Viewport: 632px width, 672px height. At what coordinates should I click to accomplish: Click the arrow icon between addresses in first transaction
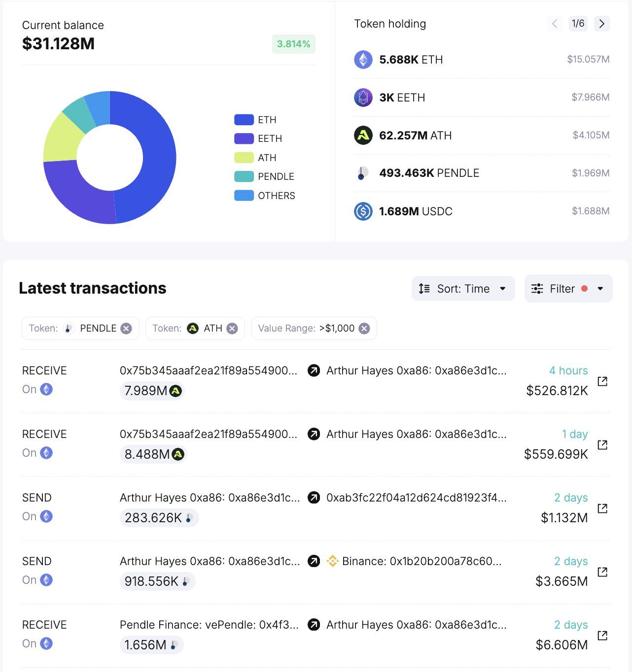(313, 371)
